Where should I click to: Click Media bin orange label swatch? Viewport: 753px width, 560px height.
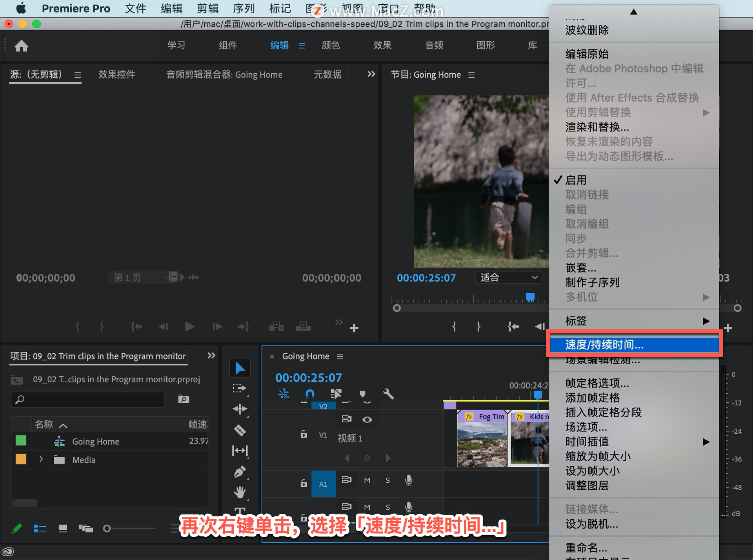click(x=21, y=459)
